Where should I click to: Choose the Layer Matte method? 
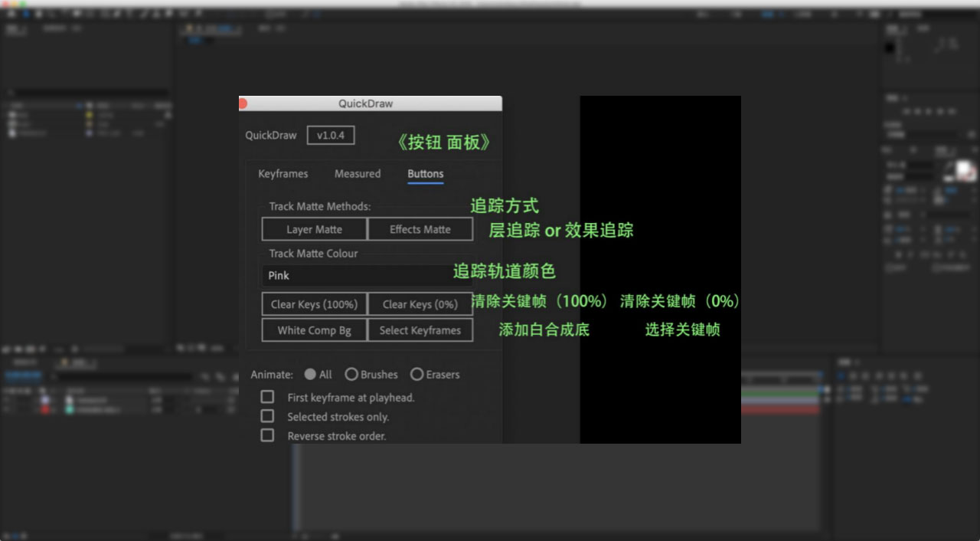click(315, 229)
